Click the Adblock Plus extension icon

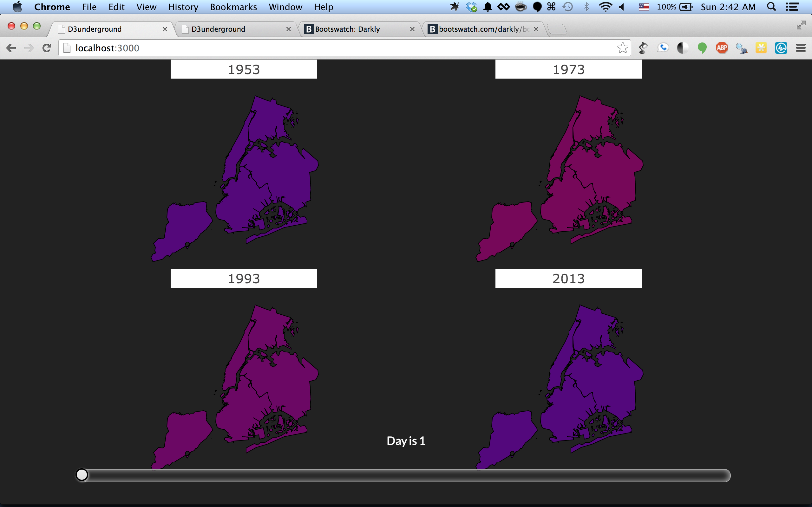tap(722, 48)
